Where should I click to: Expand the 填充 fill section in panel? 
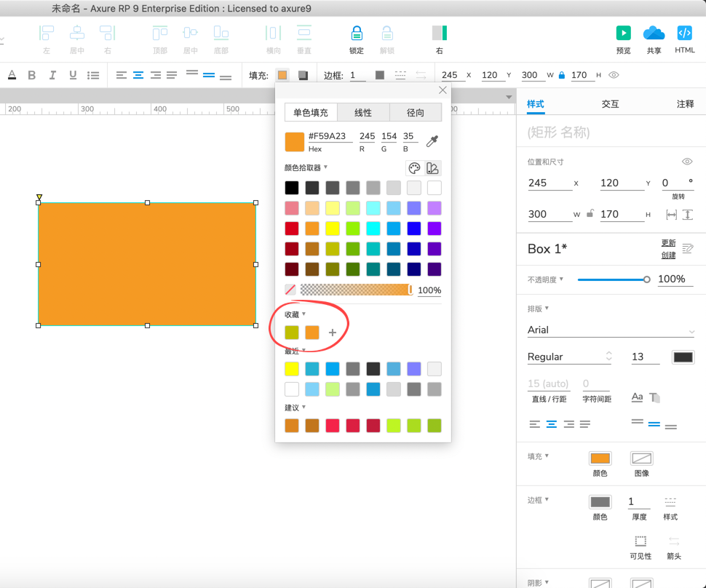click(x=547, y=456)
